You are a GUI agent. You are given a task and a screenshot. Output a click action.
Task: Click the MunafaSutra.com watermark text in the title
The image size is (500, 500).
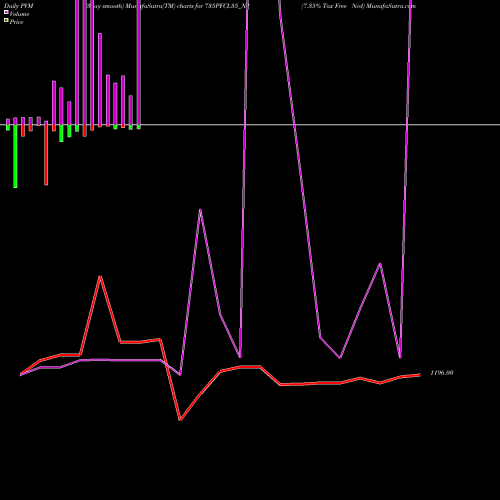[391, 6]
